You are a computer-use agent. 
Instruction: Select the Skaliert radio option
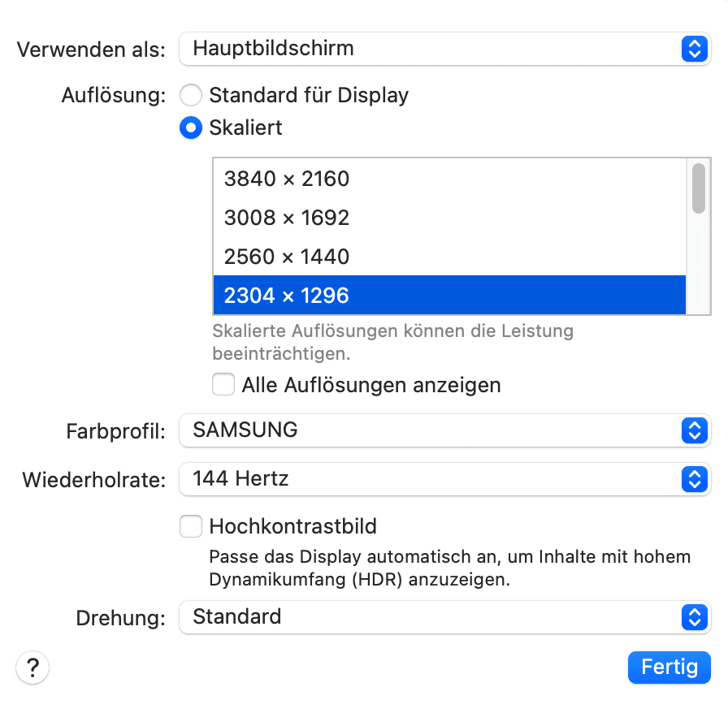click(190, 128)
